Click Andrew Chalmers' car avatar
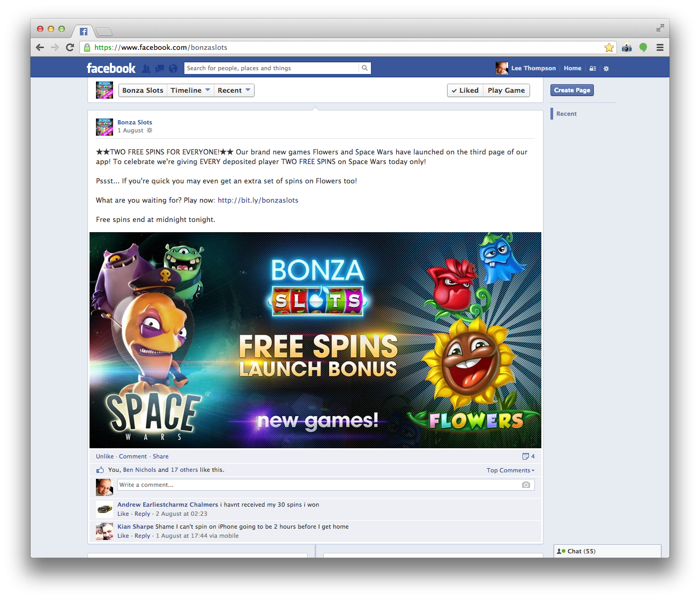This screenshot has height=600, width=700. [105, 509]
